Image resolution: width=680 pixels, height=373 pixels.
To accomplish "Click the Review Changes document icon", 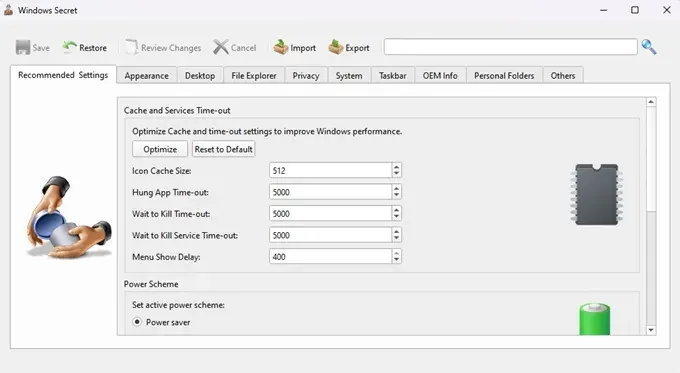I will 131,47.
